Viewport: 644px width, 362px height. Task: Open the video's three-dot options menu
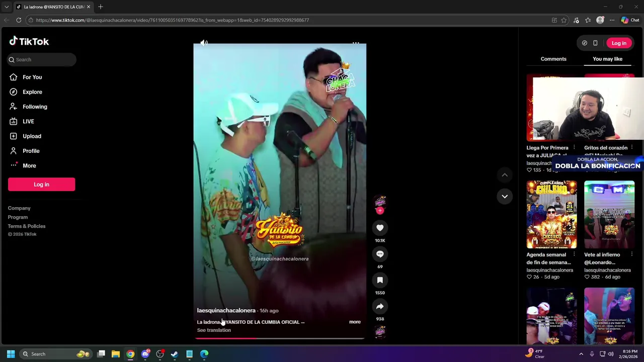click(356, 43)
